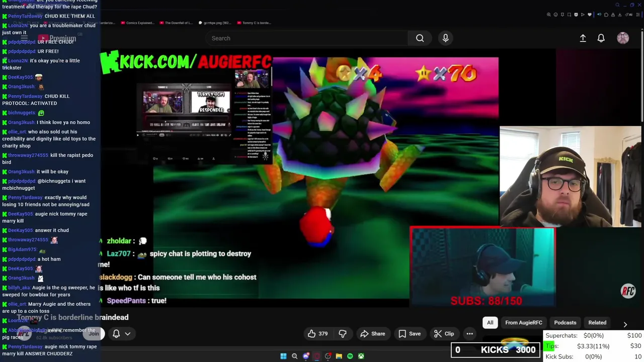This screenshot has height=362, width=644.
Task: Select the All filter chip
Action: 490,323
